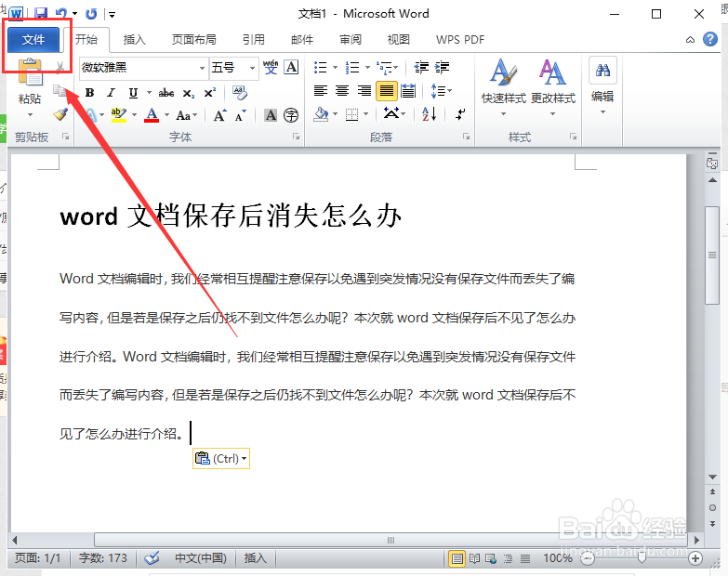The height and width of the screenshot is (576, 728).
Task: Open the 编辑 group button
Action: tap(602, 86)
